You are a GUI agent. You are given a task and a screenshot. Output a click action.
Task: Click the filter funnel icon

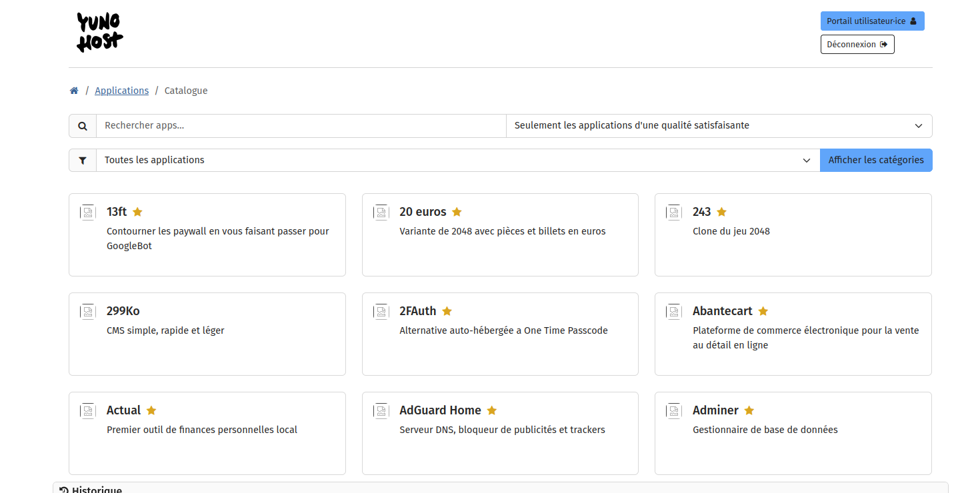(83, 161)
